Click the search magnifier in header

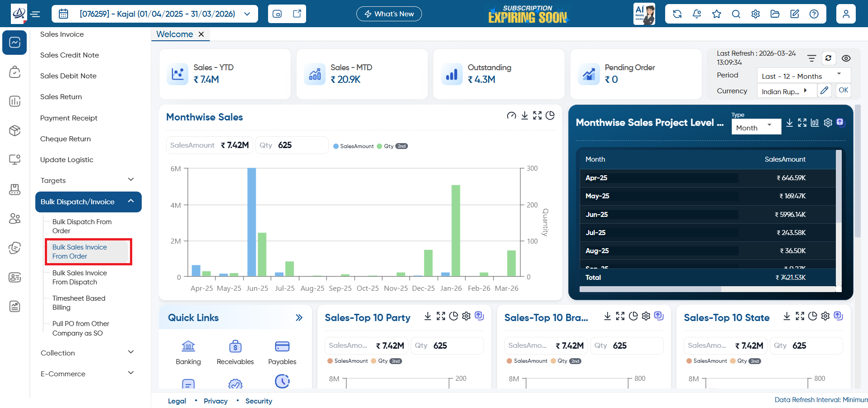[736, 14]
